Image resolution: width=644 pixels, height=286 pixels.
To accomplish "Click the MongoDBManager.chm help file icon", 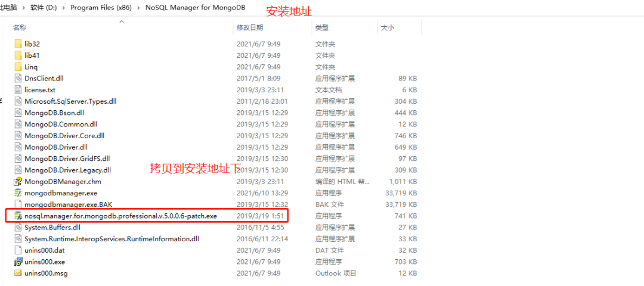I will pyautogui.click(x=18, y=181).
